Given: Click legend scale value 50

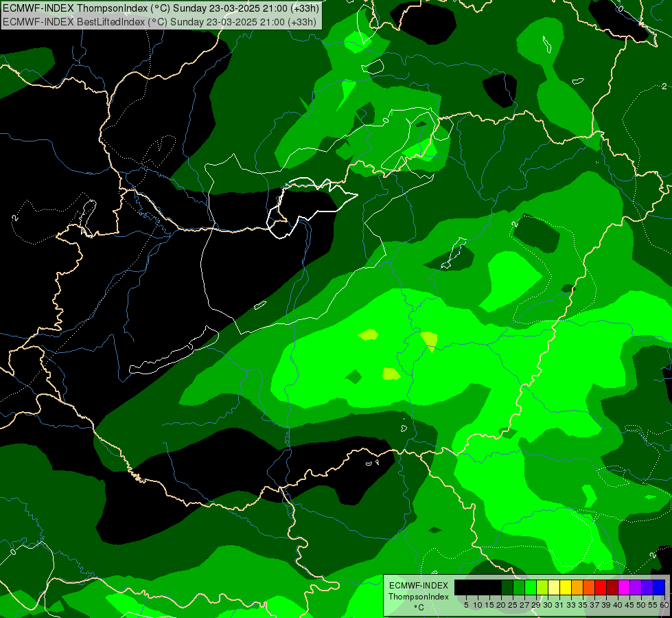Looking at the screenshot, I should pos(641,605).
